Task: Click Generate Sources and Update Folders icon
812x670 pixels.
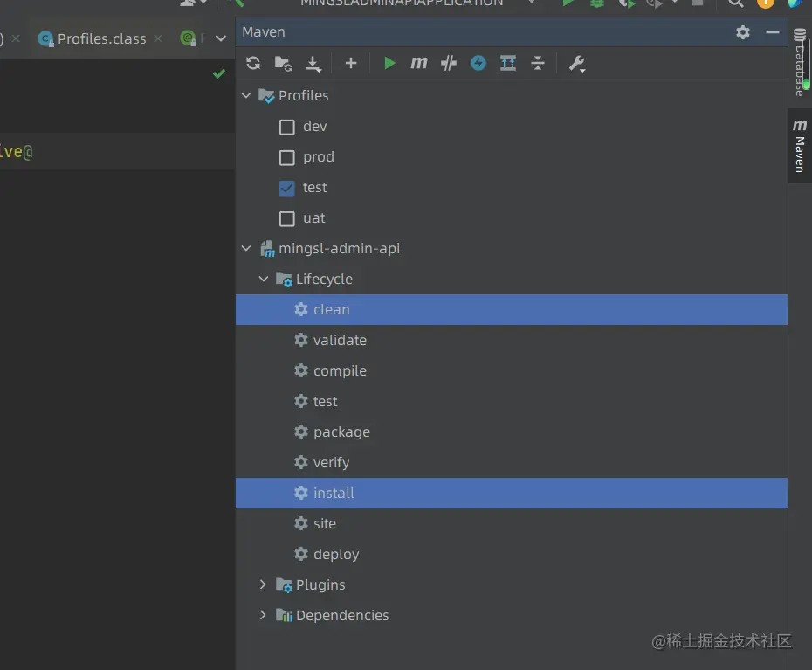Action: pos(283,63)
